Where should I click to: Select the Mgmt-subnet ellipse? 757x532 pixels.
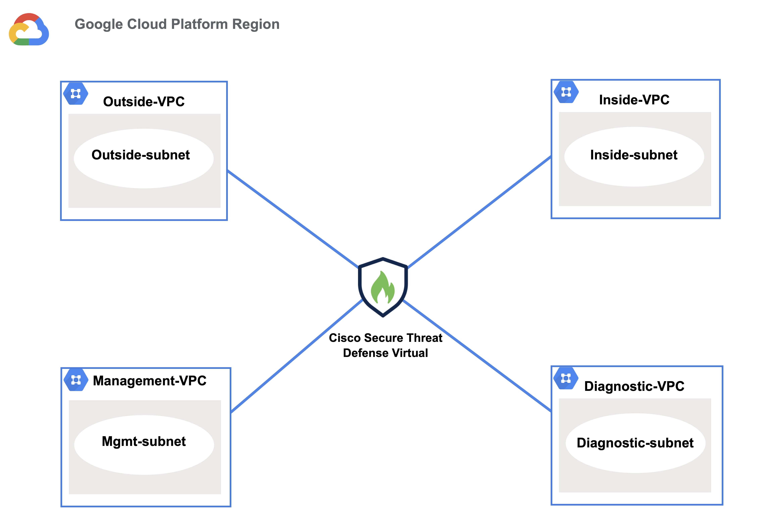(x=144, y=445)
